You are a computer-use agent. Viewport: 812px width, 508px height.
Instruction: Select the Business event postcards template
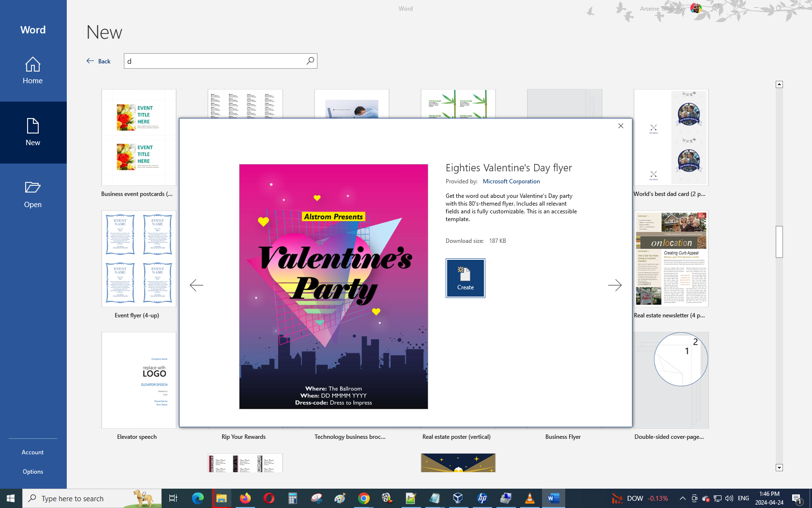point(139,137)
